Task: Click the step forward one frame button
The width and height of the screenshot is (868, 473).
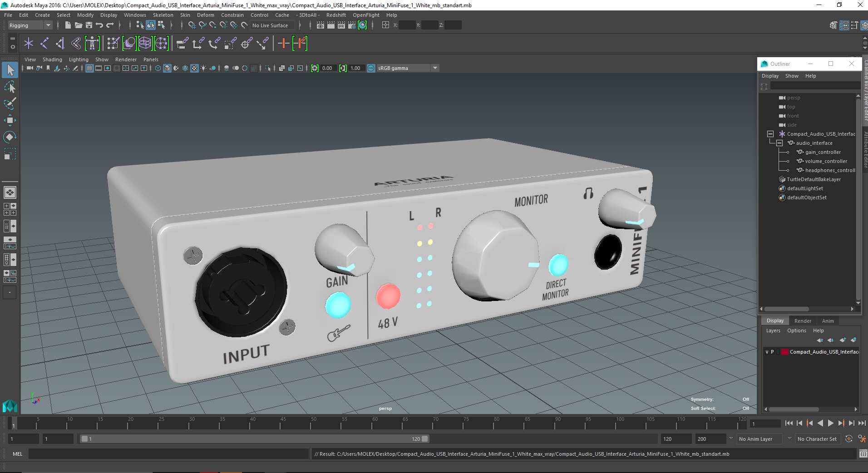Action: click(852, 423)
